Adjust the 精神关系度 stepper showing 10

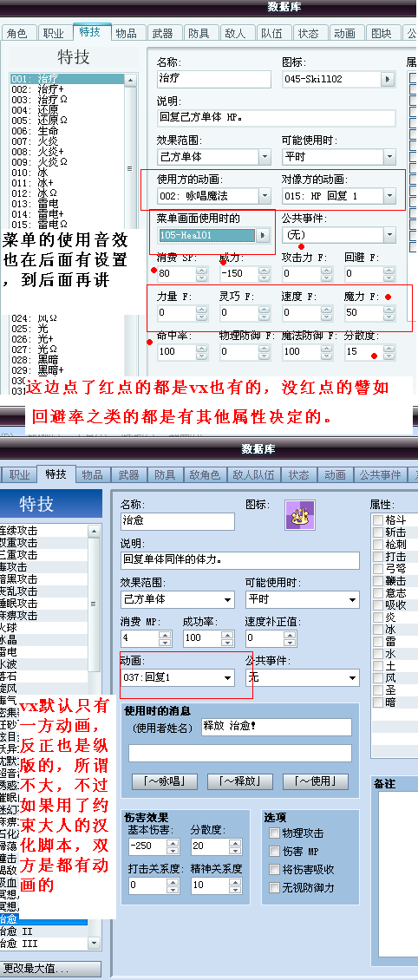[x=236, y=885]
